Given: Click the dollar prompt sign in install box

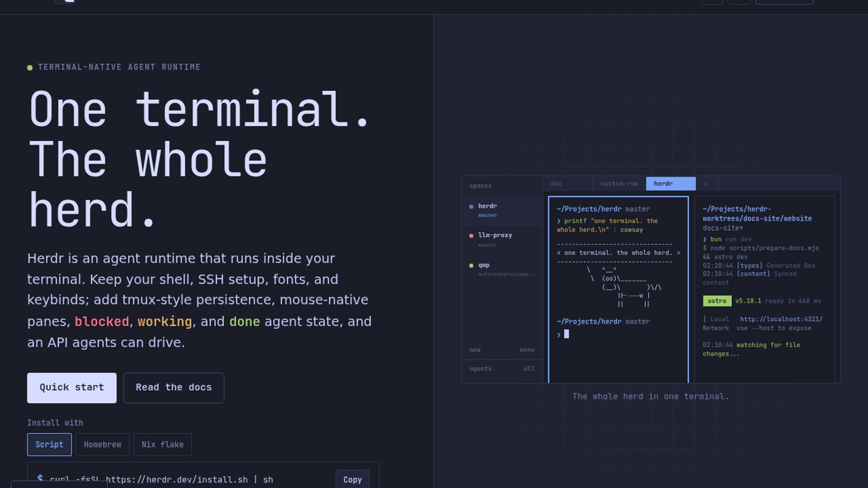Looking at the screenshot, I should tap(40, 478).
